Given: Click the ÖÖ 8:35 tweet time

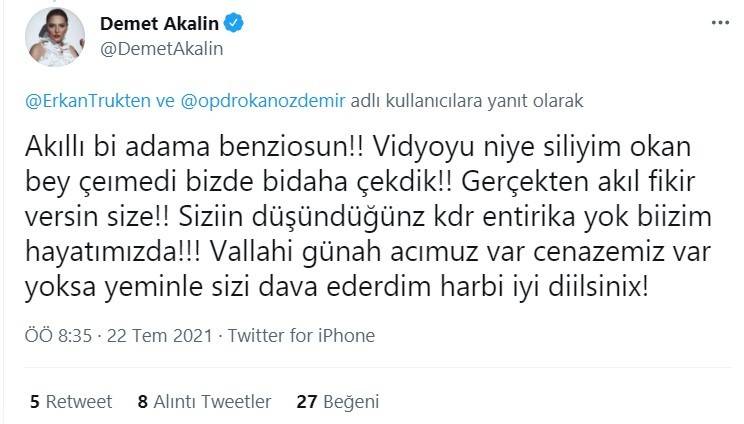Looking at the screenshot, I should pos(58,336).
